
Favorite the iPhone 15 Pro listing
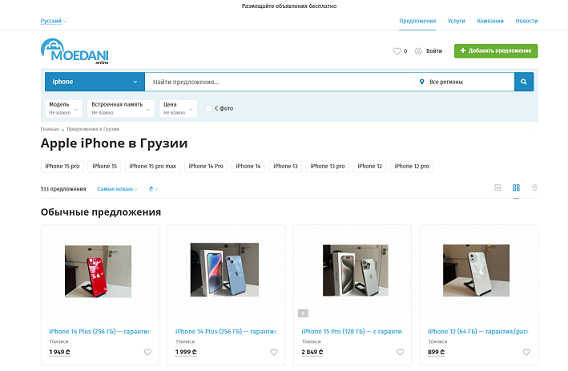[400, 352]
